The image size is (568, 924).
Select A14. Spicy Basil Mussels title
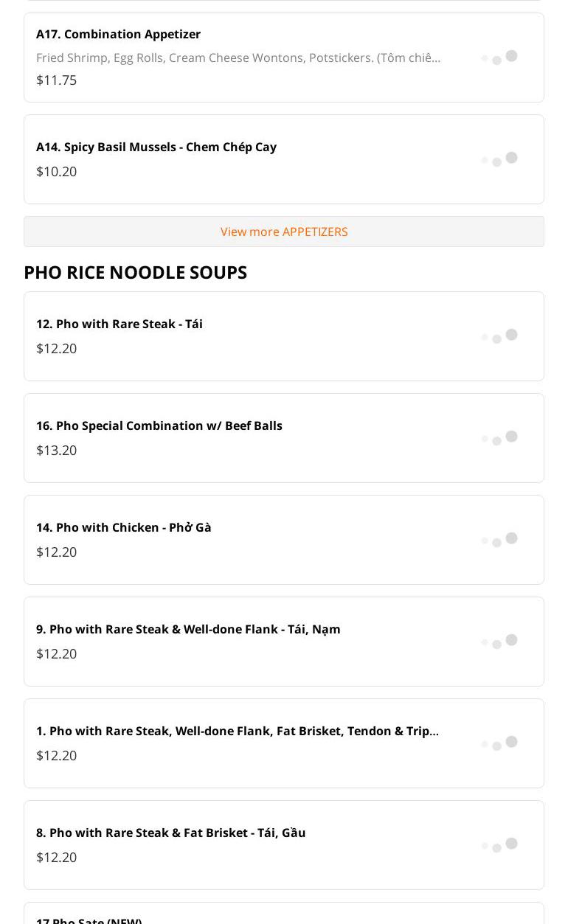(156, 147)
